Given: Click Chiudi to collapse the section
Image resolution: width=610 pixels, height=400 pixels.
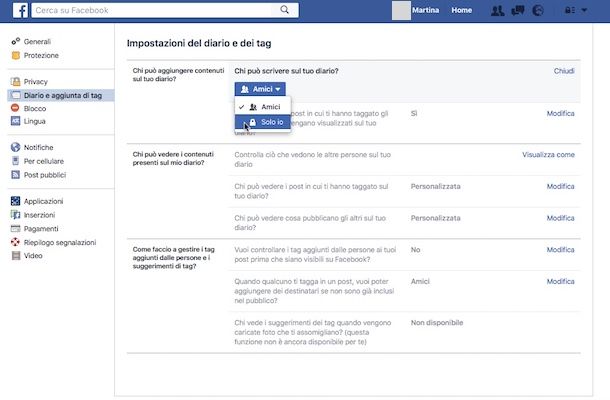Looking at the screenshot, I should [x=564, y=71].
